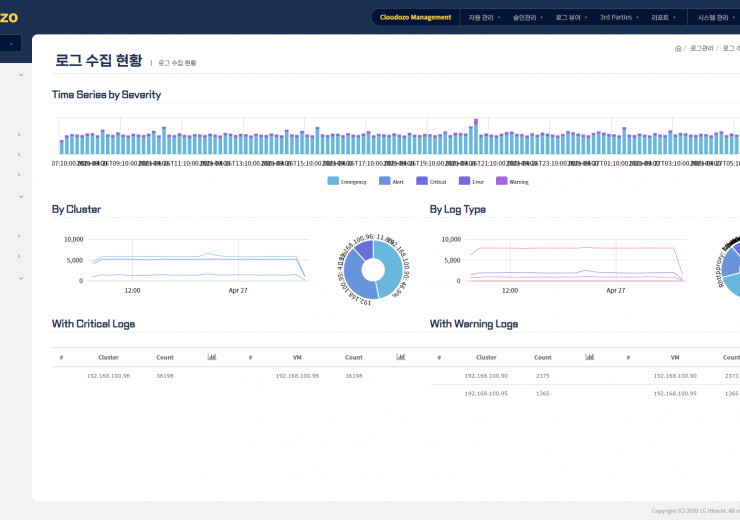Open the 자원 관리 dropdown menu
The height and width of the screenshot is (520, 740).
coord(484,17)
